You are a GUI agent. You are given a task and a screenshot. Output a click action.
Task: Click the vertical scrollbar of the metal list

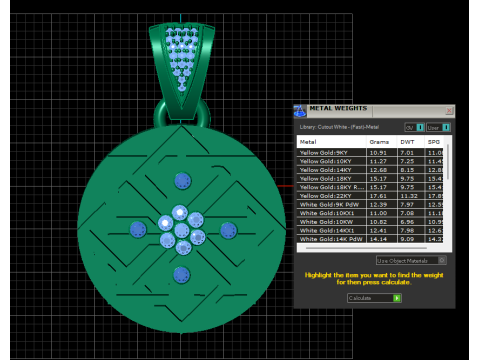[448, 162]
